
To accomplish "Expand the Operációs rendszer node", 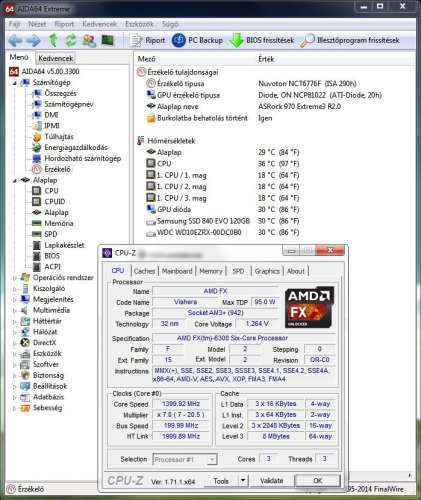I will click(x=15, y=278).
